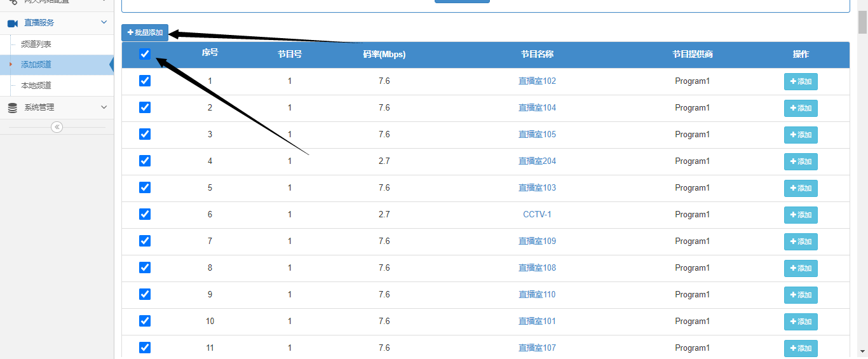Uncheck the checkbox for row 9

pyautogui.click(x=145, y=294)
